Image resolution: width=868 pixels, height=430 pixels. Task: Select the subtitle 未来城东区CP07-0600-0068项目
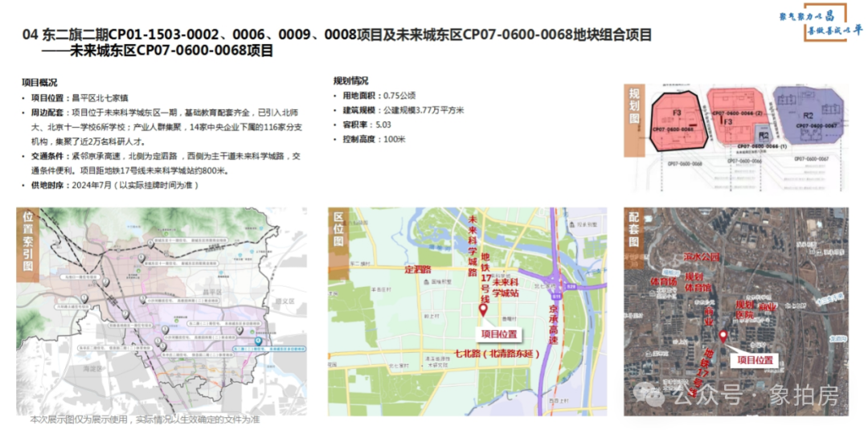172,51
